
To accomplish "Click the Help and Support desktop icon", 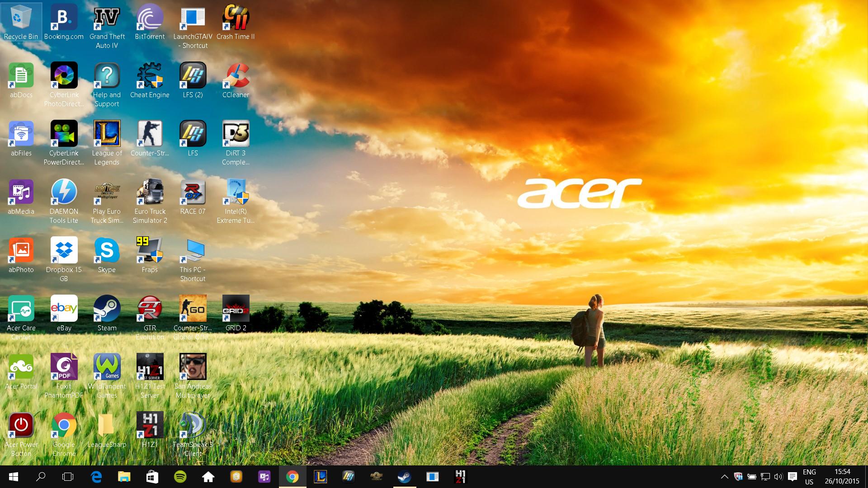I will click(107, 85).
